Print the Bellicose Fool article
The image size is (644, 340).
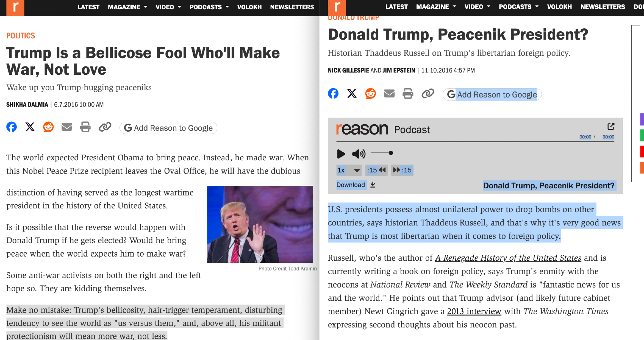pos(85,127)
